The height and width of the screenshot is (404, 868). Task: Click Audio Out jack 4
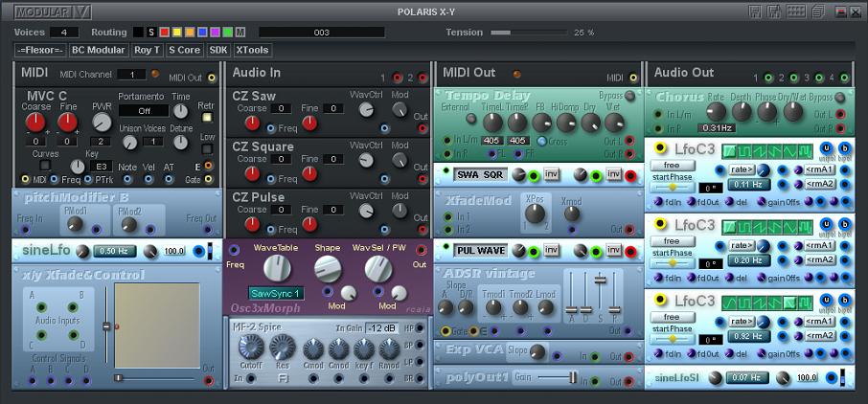point(844,78)
